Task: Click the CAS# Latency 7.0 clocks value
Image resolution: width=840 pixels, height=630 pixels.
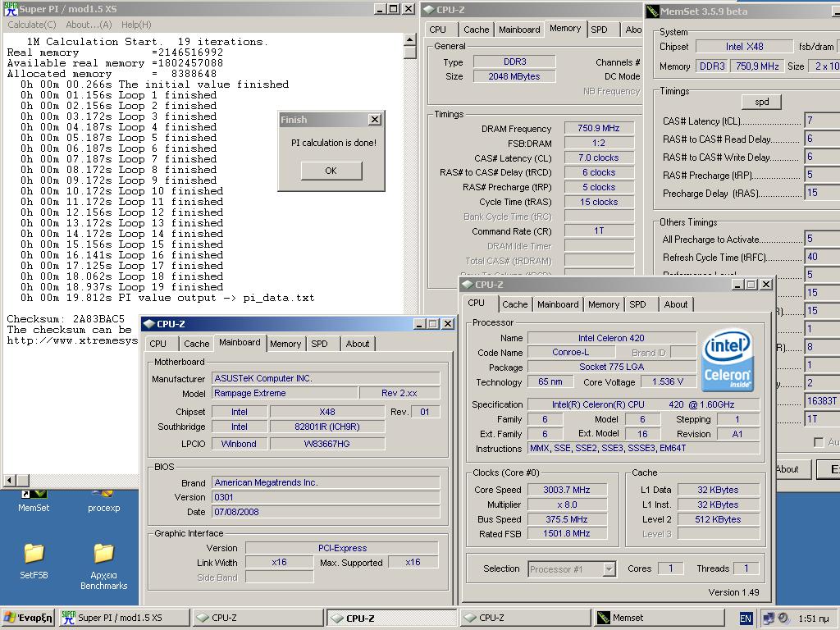Action: tap(598, 157)
